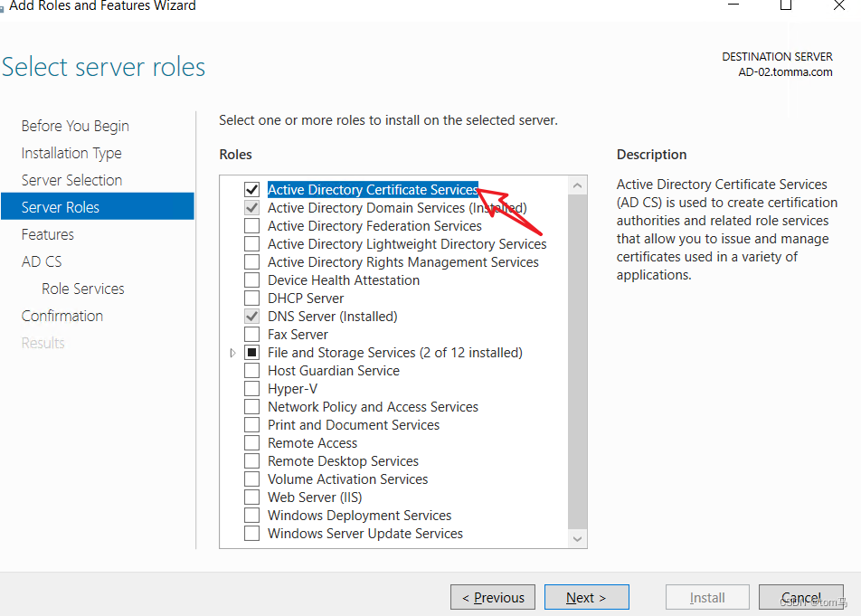Check Volume Activation Services checkbox
Image resolution: width=861 pixels, height=616 pixels.
(x=252, y=479)
